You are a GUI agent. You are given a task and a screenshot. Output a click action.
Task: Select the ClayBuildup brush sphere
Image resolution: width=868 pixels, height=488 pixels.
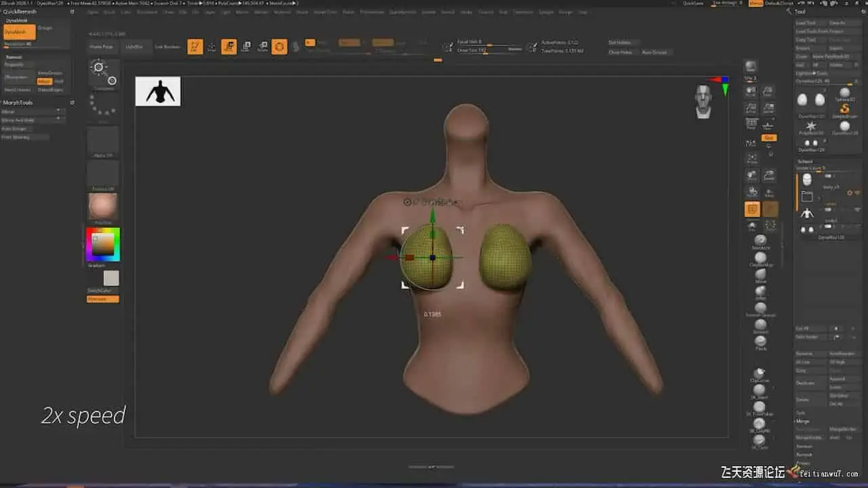coord(760,258)
